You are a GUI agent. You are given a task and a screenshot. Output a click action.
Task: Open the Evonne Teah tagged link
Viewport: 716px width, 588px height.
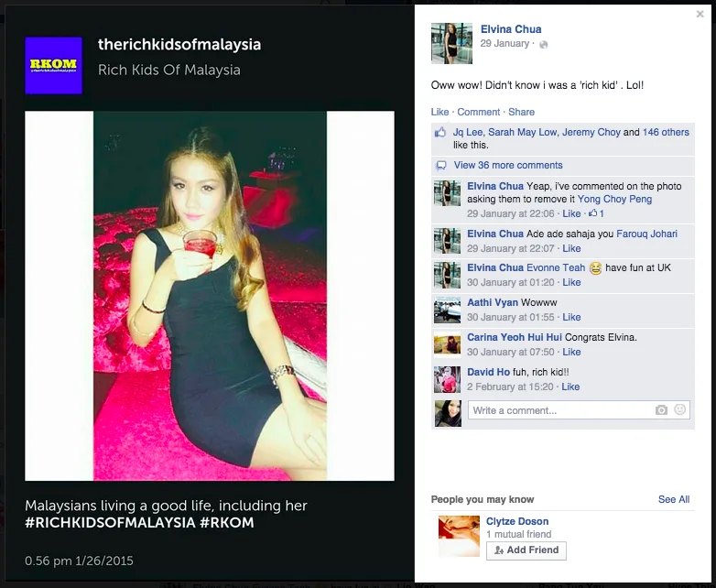[x=556, y=267]
